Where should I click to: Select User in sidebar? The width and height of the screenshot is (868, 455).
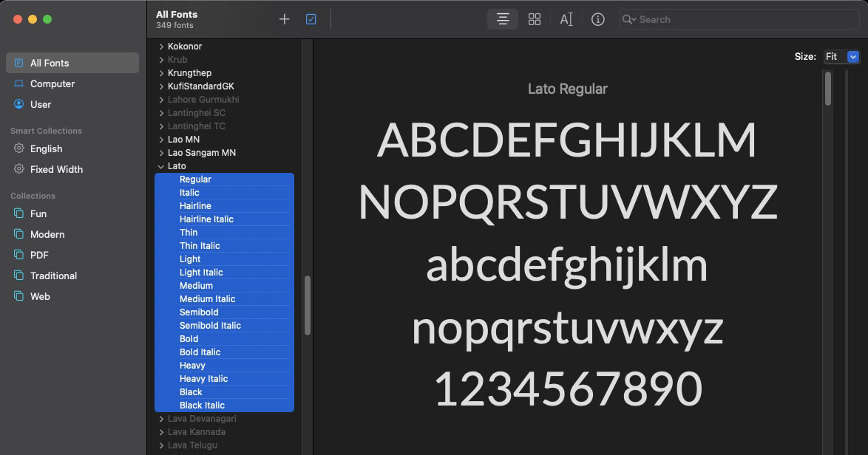pyautogui.click(x=72, y=104)
